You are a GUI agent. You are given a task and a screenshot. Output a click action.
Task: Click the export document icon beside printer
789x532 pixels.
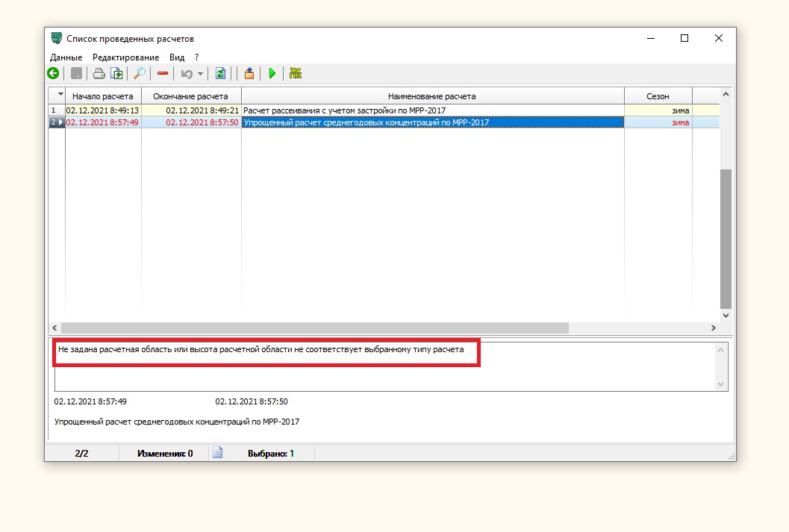point(116,73)
